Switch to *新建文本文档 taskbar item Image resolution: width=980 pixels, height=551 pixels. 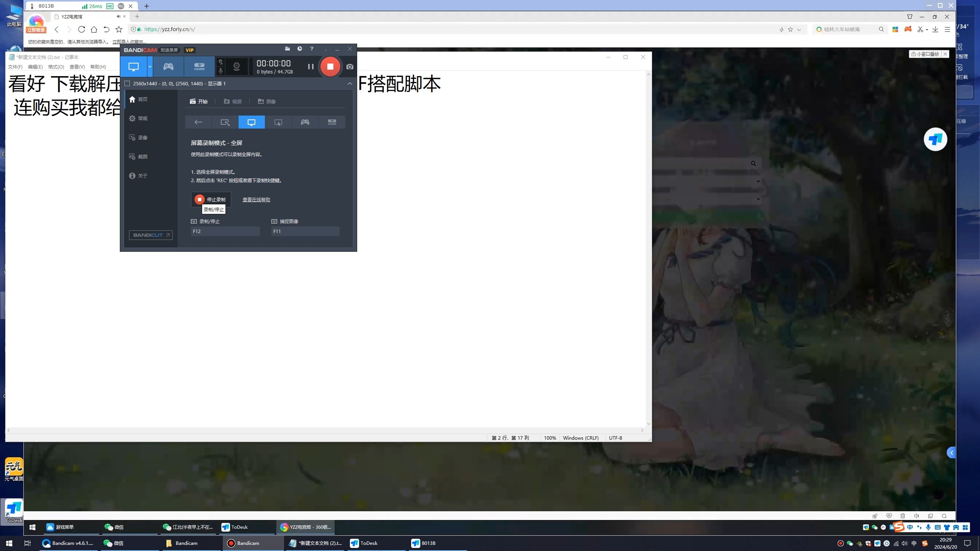pos(315,543)
